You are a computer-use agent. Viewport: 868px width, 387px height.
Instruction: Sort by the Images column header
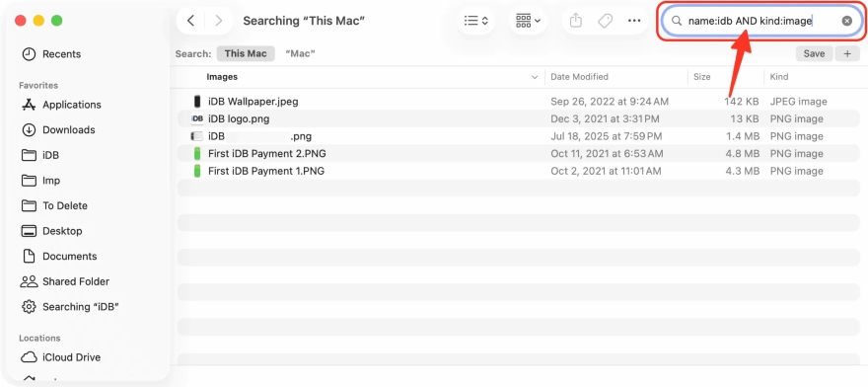222,77
